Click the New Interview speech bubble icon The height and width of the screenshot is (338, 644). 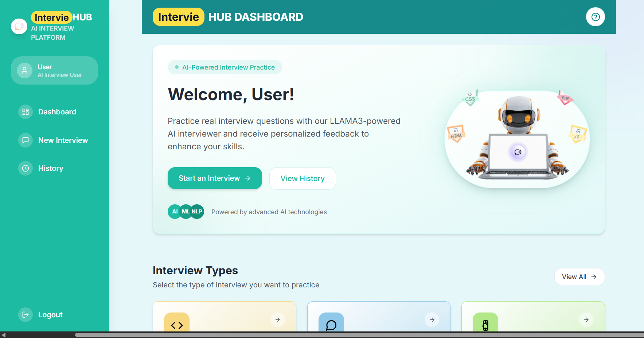(x=25, y=140)
